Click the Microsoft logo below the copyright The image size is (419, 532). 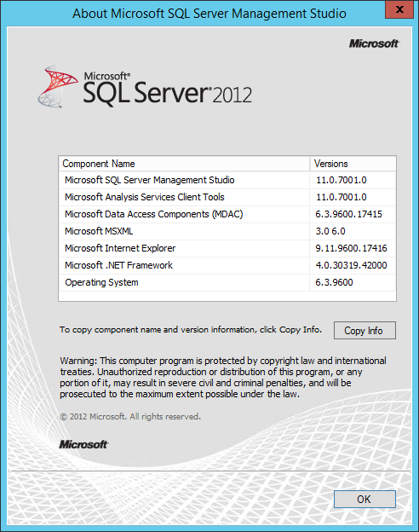pos(83,444)
